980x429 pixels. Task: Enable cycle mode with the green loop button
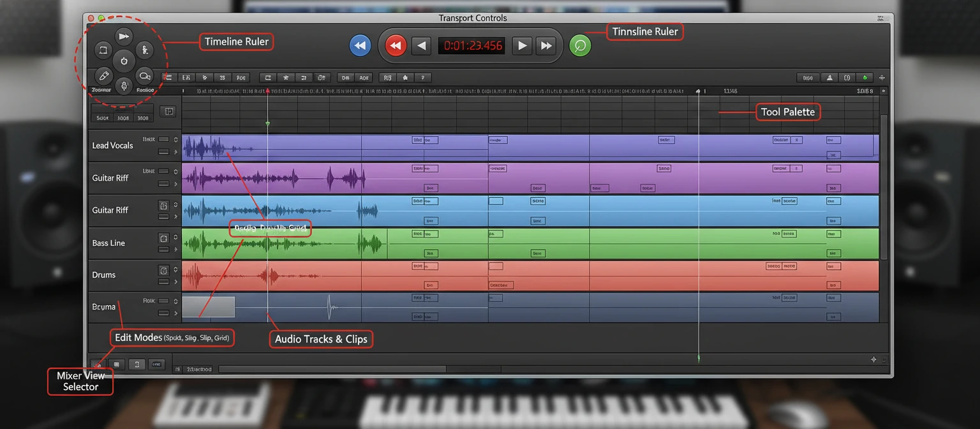pyautogui.click(x=580, y=45)
